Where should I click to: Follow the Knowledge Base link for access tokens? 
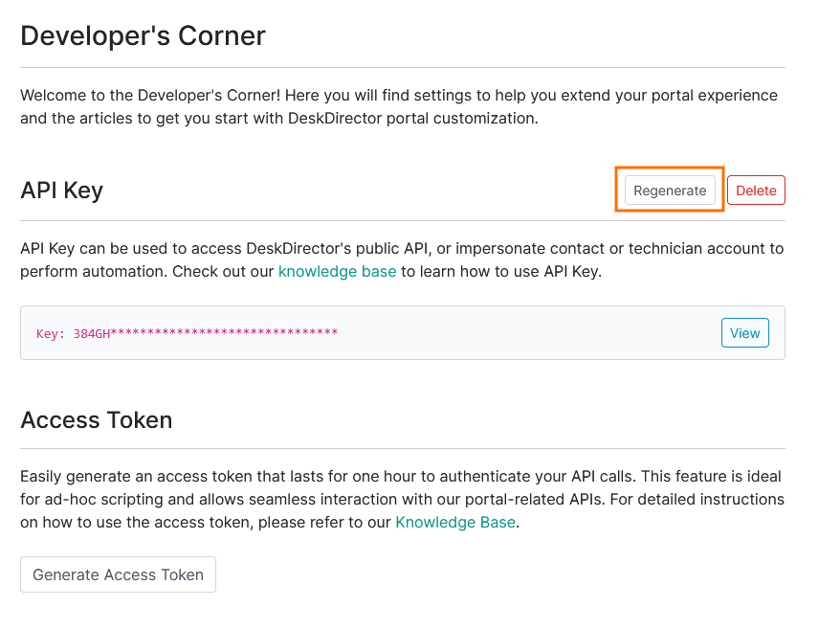[455, 522]
